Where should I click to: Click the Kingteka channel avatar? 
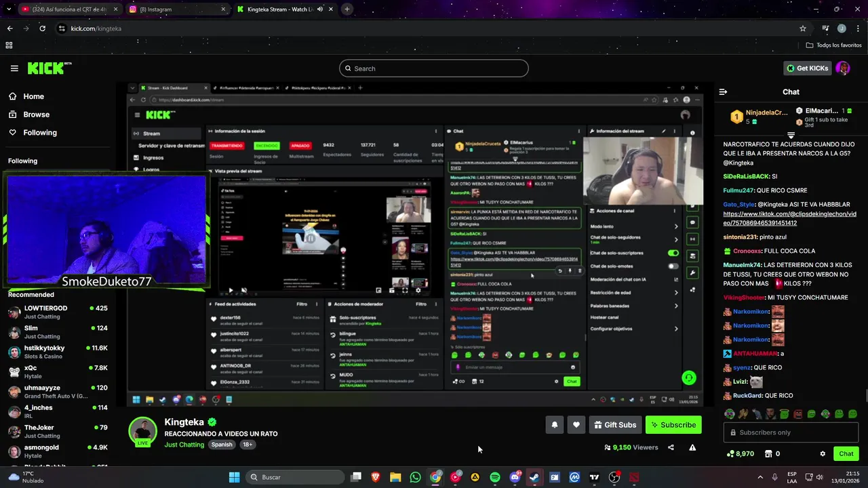pyautogui.click(x=143, y=431)
